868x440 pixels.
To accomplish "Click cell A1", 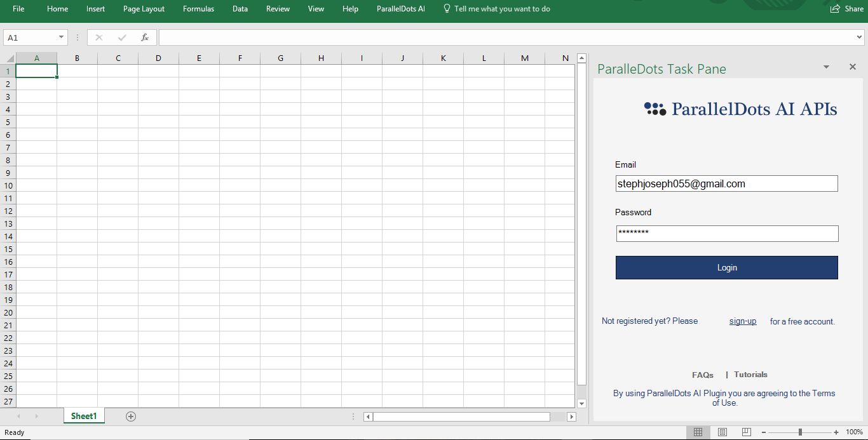I will 36,71.
